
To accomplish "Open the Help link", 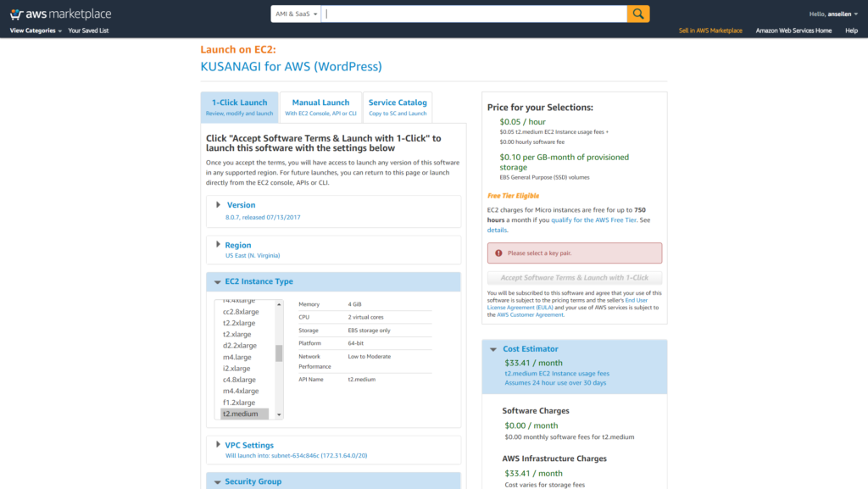I will [851, 31].
